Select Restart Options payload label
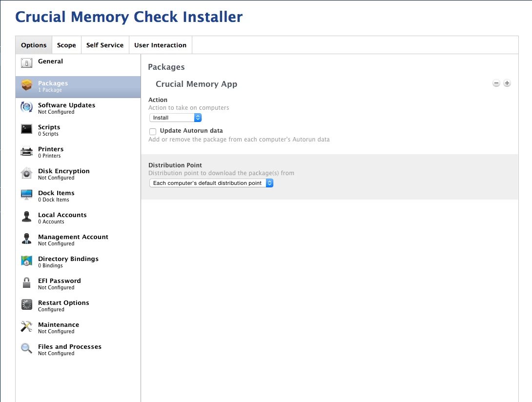 [x=63, y=302]
